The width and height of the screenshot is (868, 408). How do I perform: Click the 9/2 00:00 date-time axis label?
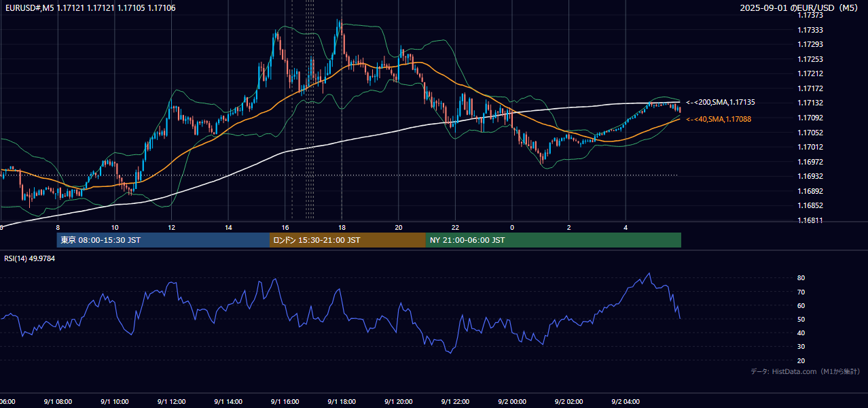(512, 402)
